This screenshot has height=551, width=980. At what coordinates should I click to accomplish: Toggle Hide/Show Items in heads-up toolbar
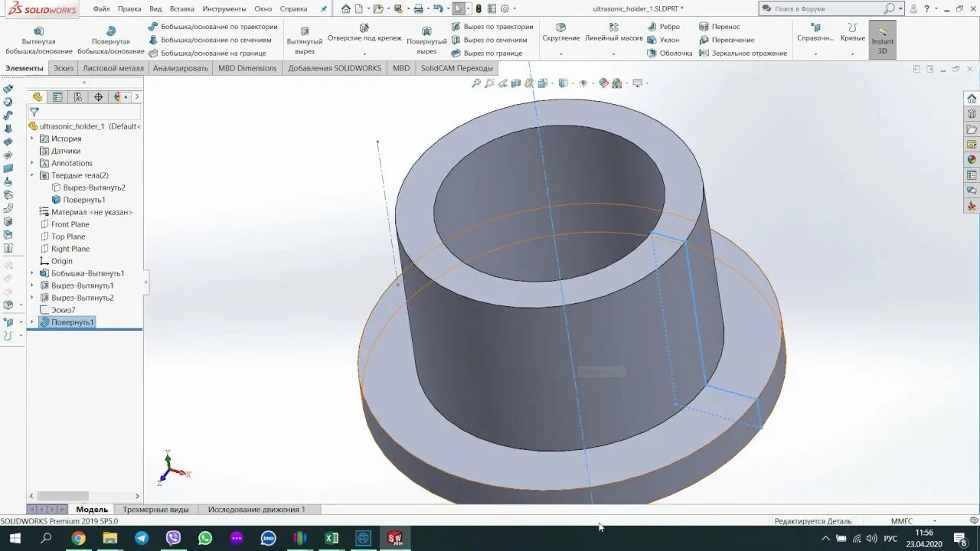[x=582, y=83]
